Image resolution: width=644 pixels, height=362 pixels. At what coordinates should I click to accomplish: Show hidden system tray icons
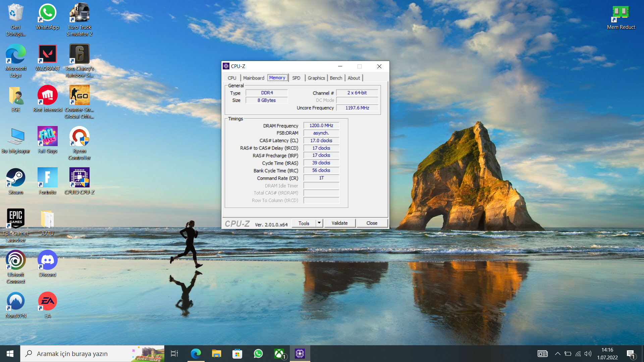(x=557, y=354)
